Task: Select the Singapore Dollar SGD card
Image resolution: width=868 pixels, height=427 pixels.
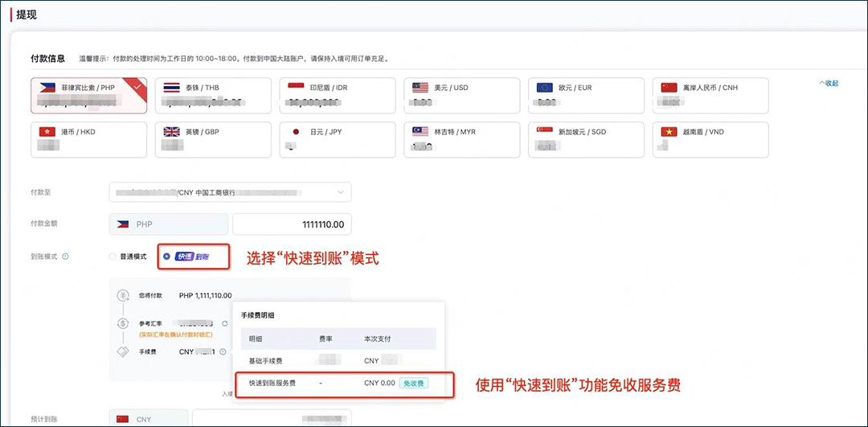Action: pos(586,140)
